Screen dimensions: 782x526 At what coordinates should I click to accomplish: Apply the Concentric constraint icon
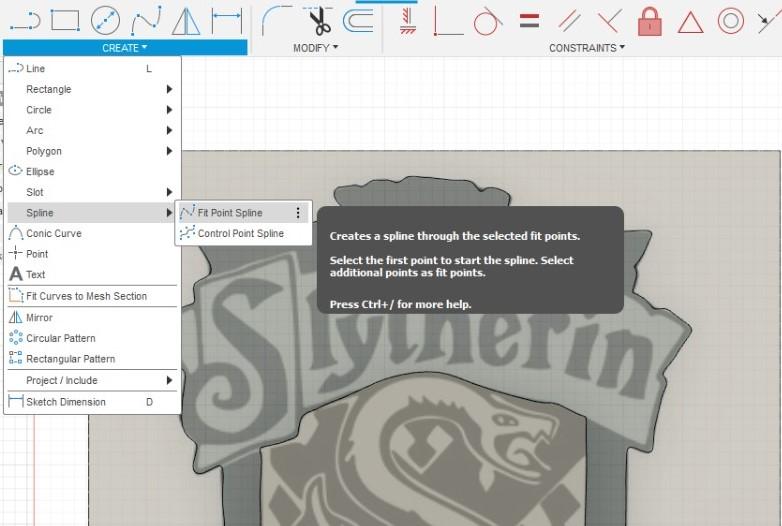731,21
